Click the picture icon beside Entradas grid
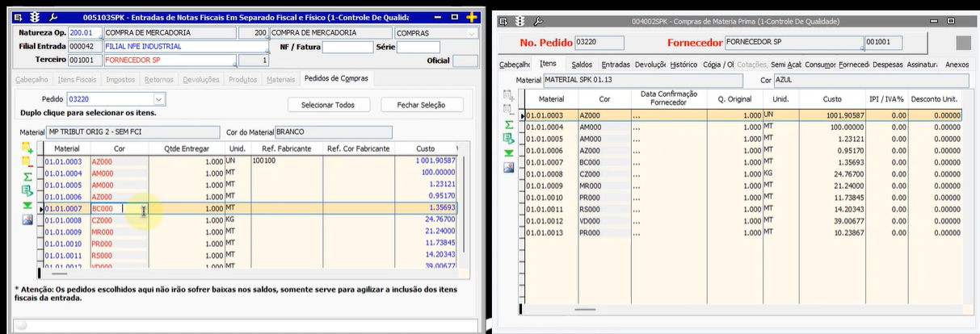The image size is (980, 334). tap(27, 219)
